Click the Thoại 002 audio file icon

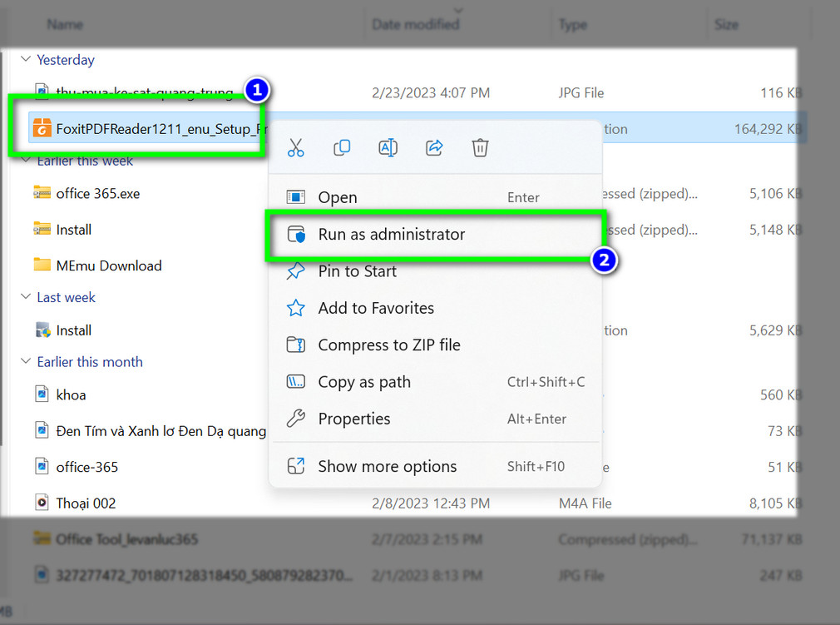[x=42, y=503]
